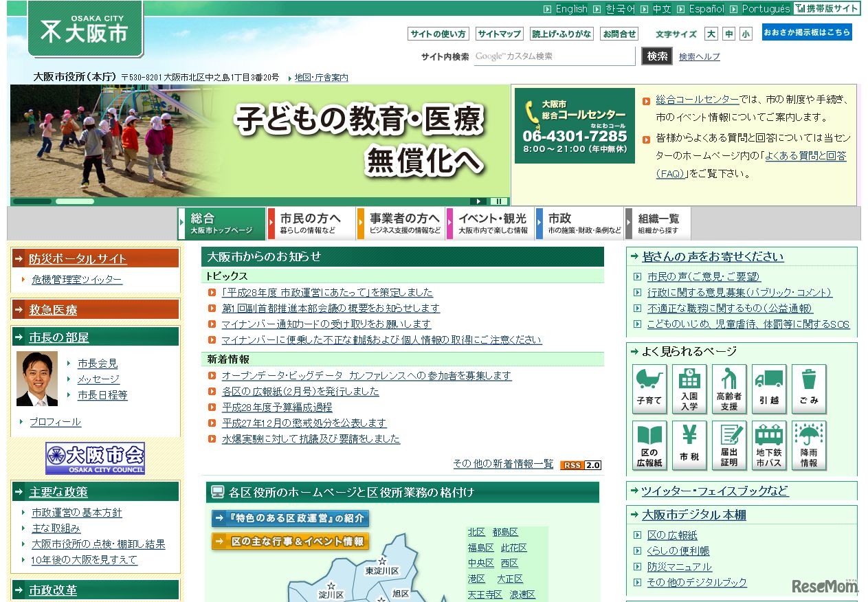The image size is (868, 602).
Task: Pause the banner slideshow
Action: (499, 201)
